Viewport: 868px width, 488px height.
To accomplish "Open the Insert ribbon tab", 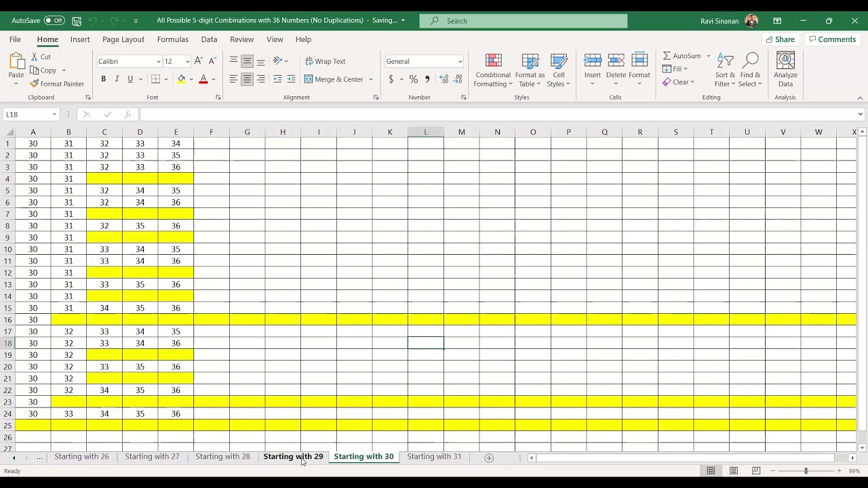I will 80,39.
